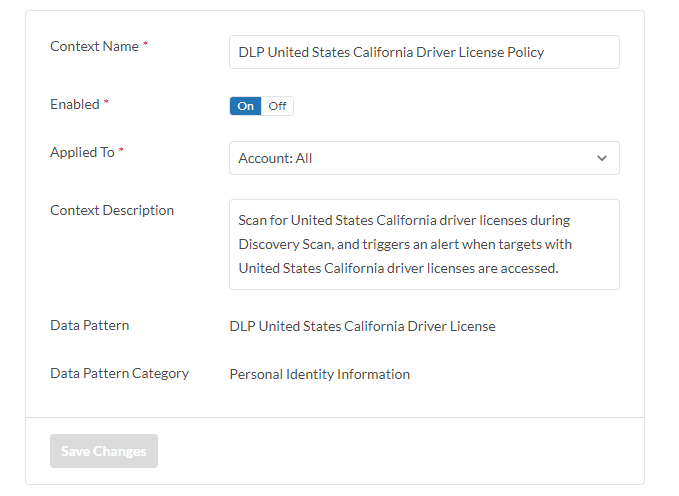Click the 'Enabled' field label
The width and height of the screenshot is (679, 496).
(x=75, y=104)
